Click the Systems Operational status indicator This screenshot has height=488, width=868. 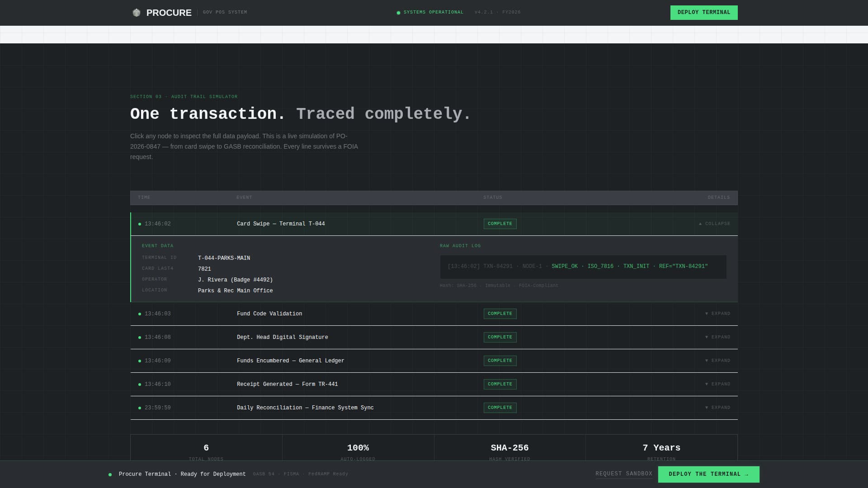tap(430, 13)
